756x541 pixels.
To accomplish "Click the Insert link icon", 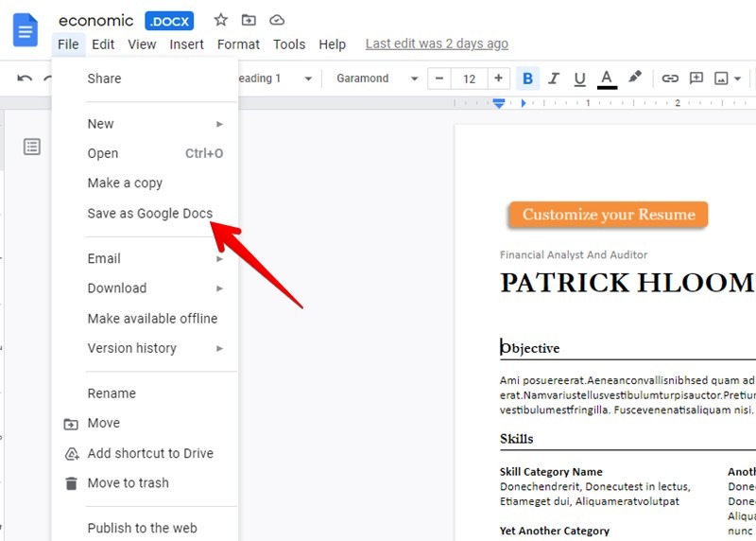I will click(x=670, y=79).
